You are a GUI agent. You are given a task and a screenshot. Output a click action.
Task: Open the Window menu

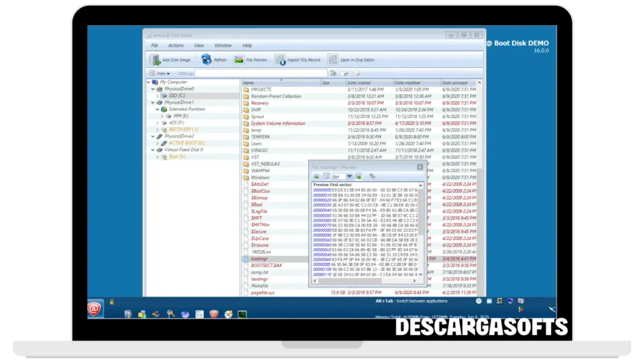pyautogui.click(x=223, y=45)
